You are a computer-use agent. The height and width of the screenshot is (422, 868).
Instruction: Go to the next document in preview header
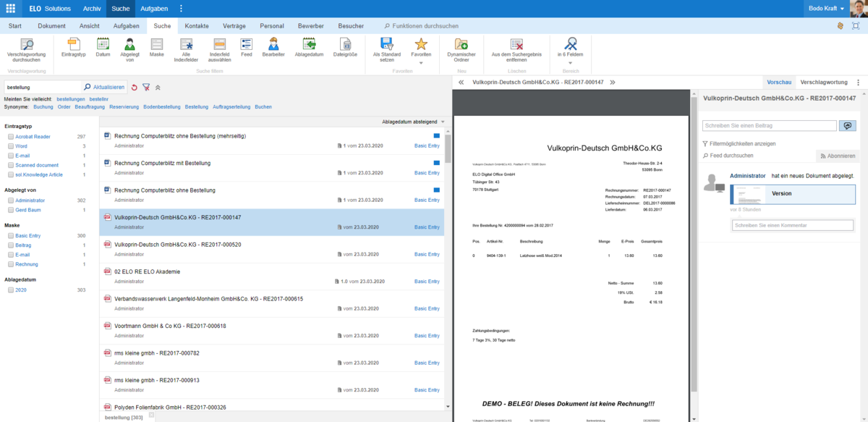point(612,83)
